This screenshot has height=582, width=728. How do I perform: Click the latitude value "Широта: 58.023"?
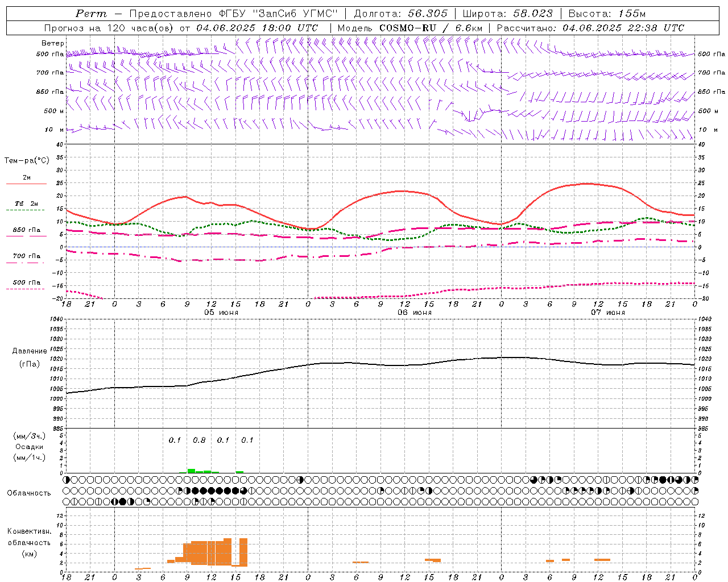(507, 14)
